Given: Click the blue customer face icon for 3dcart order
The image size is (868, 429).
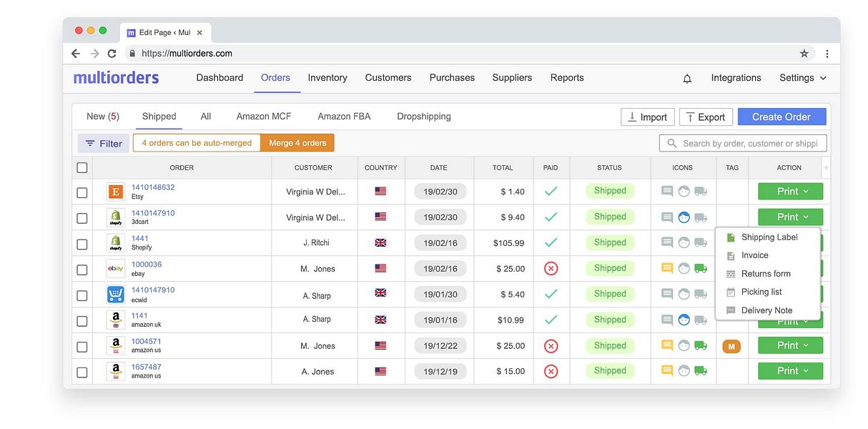Looking at the screenshot, I should [684, 217].
